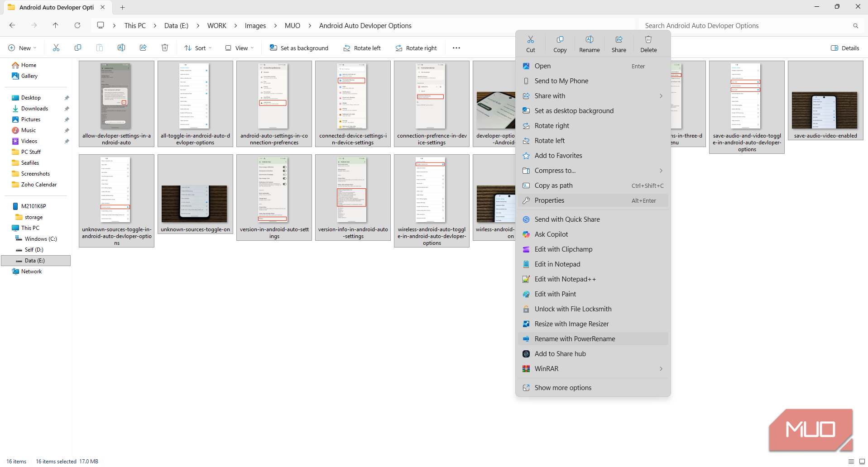Click the toolbar Rotate right button

416,48
